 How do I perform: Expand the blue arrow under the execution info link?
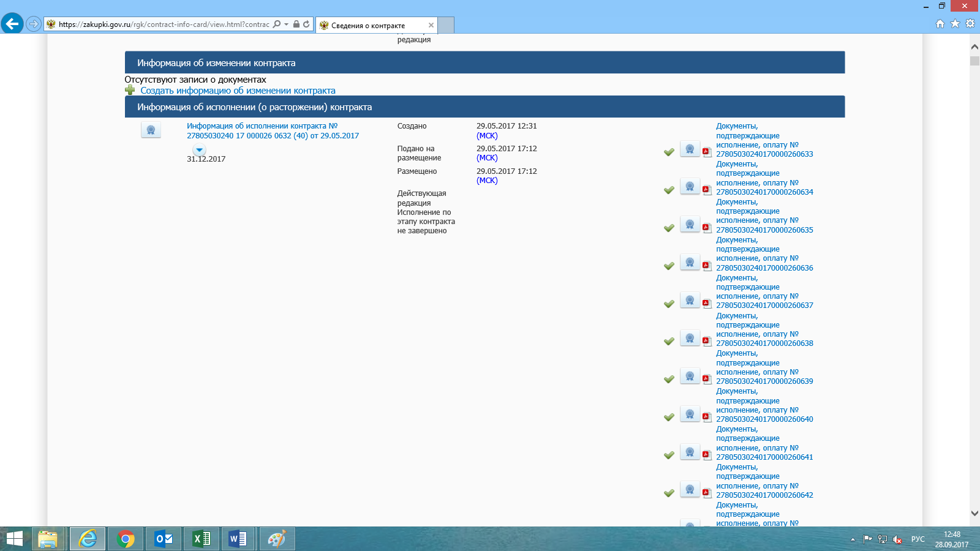[199, 150]
